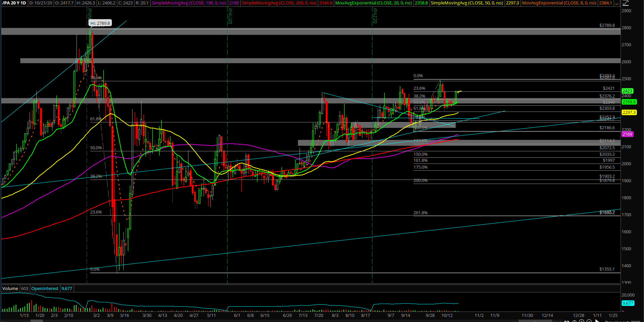Select the 261.8% Fibonacci extension label
644x322 pixels.
click(421, 213)
